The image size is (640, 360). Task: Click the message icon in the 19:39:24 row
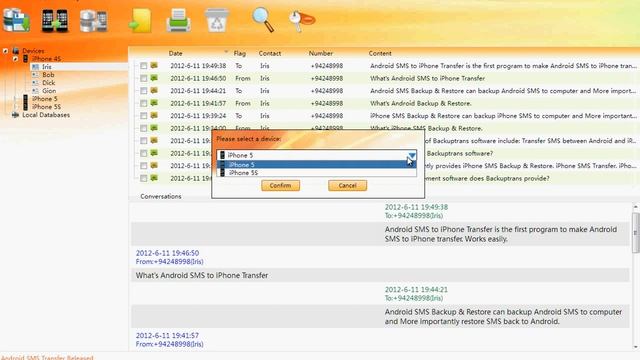coord(154,116)
